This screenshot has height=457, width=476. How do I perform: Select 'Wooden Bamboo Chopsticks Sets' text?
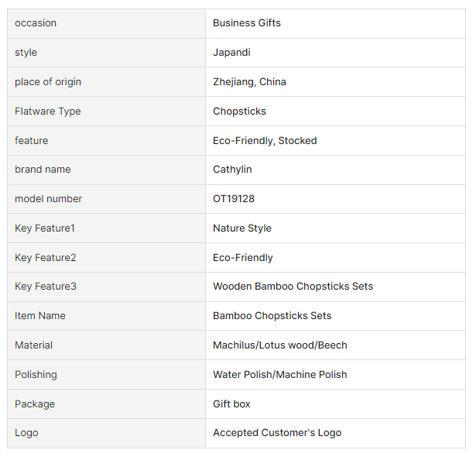293,287
